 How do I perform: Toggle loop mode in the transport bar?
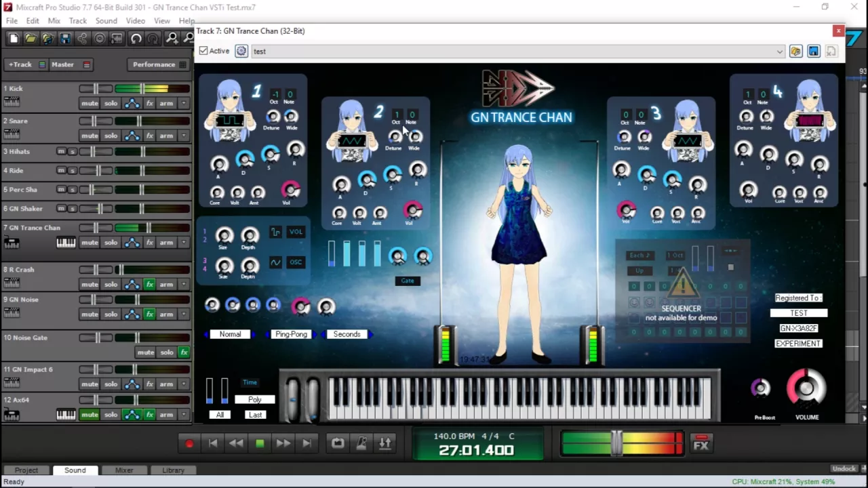[x=338, y=443]
